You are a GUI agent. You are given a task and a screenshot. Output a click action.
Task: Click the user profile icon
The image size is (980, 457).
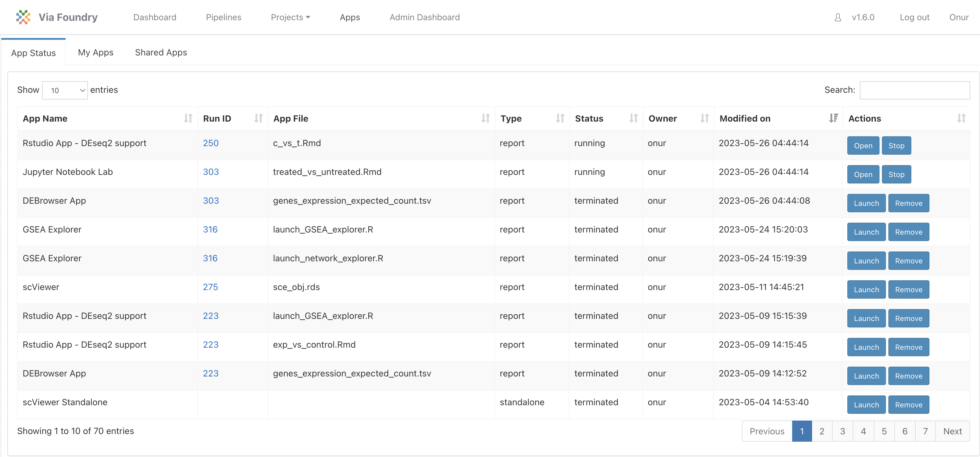(x=838, y=17)
